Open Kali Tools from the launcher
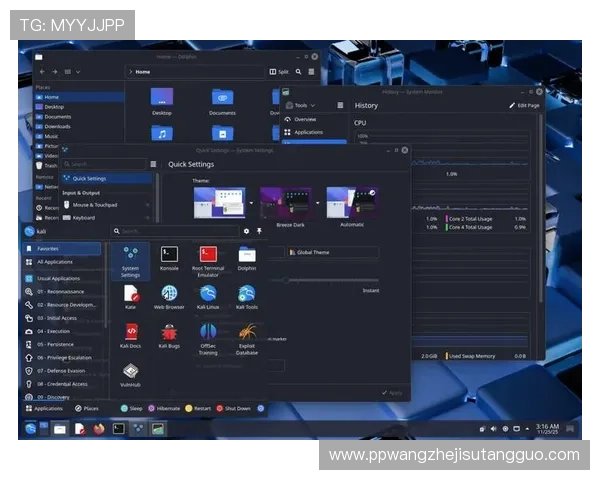600x480 pixels. pos(247,297)
